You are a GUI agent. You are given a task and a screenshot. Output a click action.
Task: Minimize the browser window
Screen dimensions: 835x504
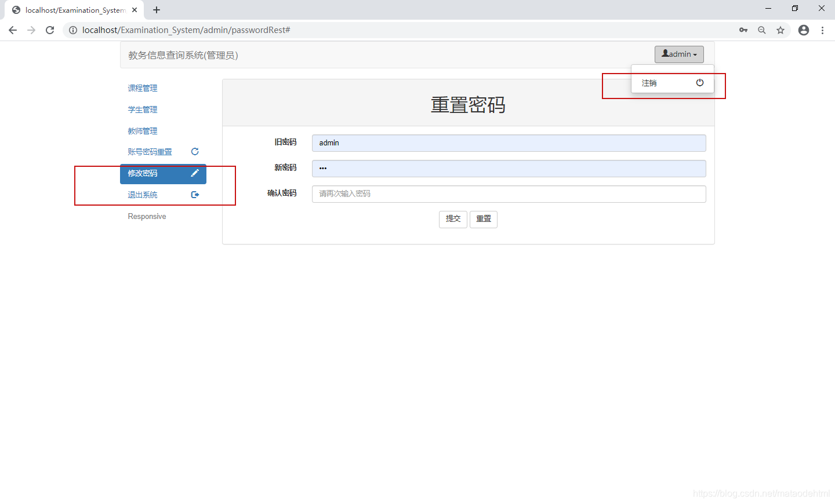click(768, 9)
